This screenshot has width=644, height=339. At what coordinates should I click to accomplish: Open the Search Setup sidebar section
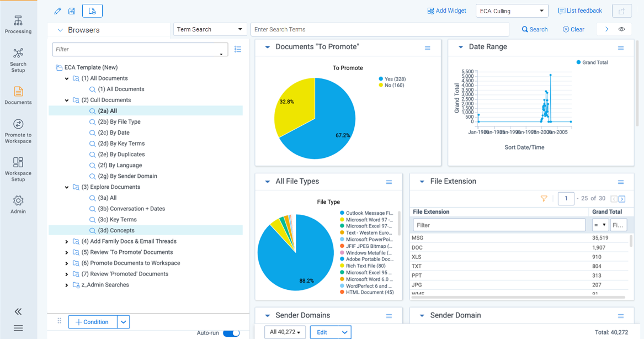[x=18, y=60]
